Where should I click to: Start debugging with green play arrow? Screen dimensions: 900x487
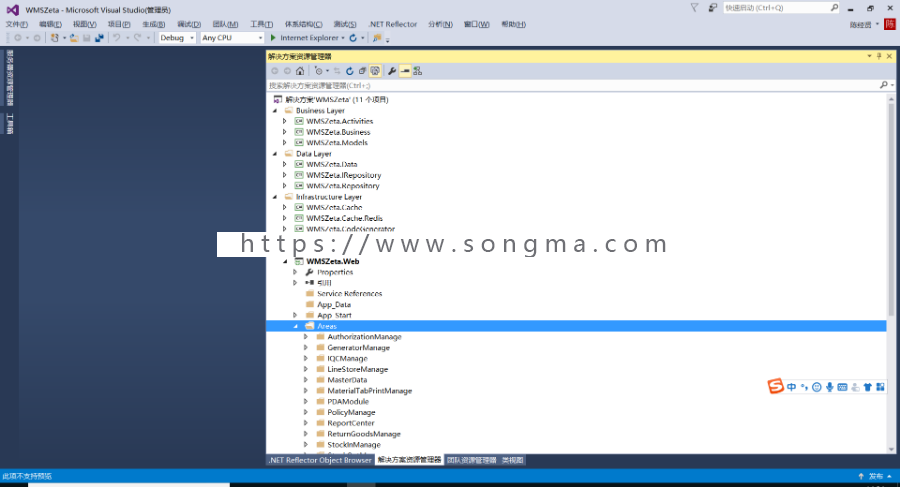coord(273,38)
